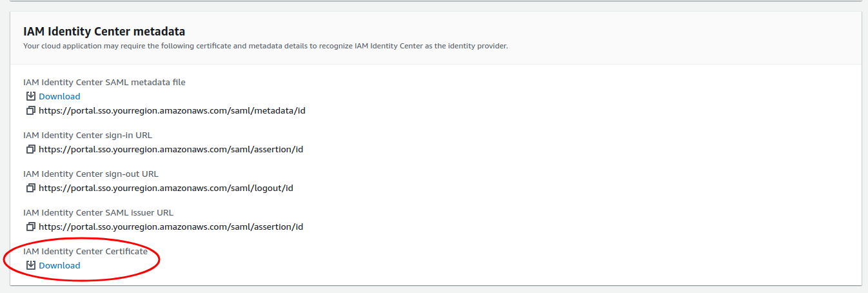868x293 pixels.
Task: Download the IAM Identity Center Certificate
Action: tap(59, 265)
